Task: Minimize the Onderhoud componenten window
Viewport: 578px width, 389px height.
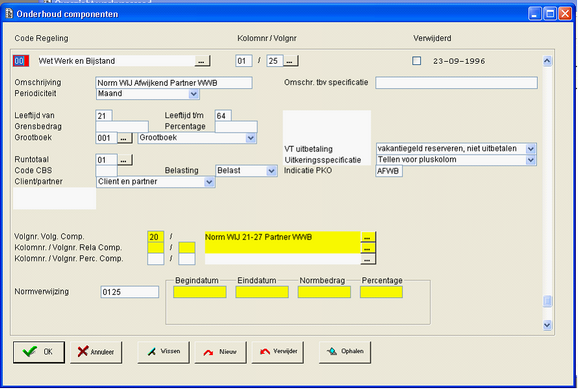Action: (535, 14)
